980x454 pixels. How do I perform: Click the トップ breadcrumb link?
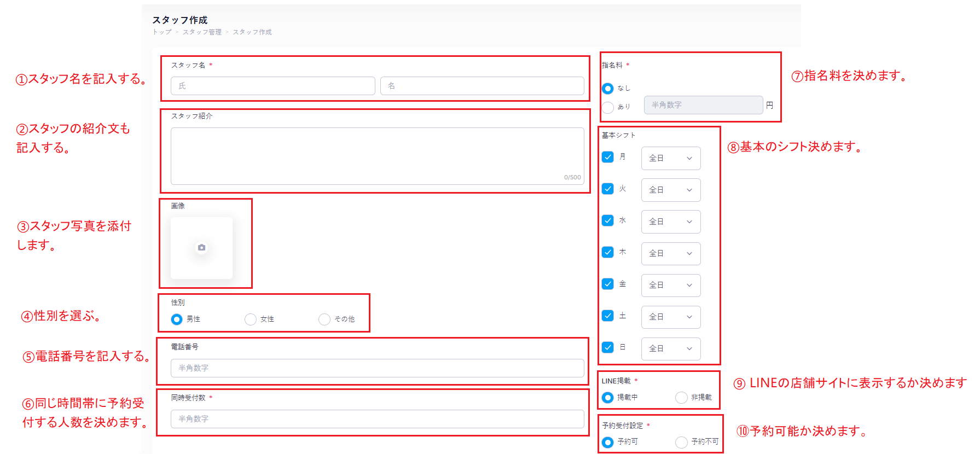(x=162, y=32)
